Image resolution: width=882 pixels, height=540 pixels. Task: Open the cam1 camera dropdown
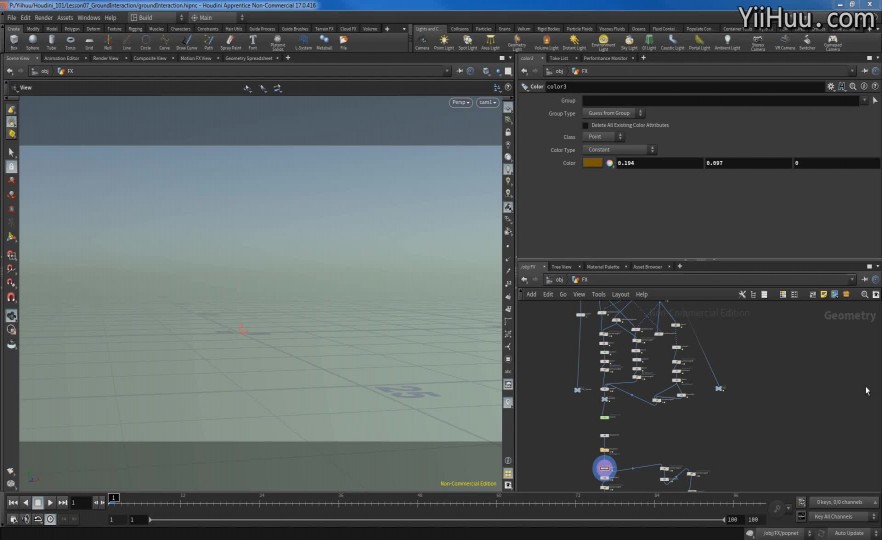click(487, 102)
